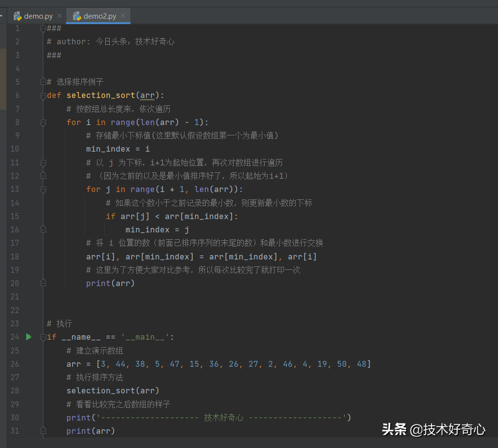This screenshot has height=448, width=498.
Task: Click the swap statement on line 18
Action: point(201,256)
